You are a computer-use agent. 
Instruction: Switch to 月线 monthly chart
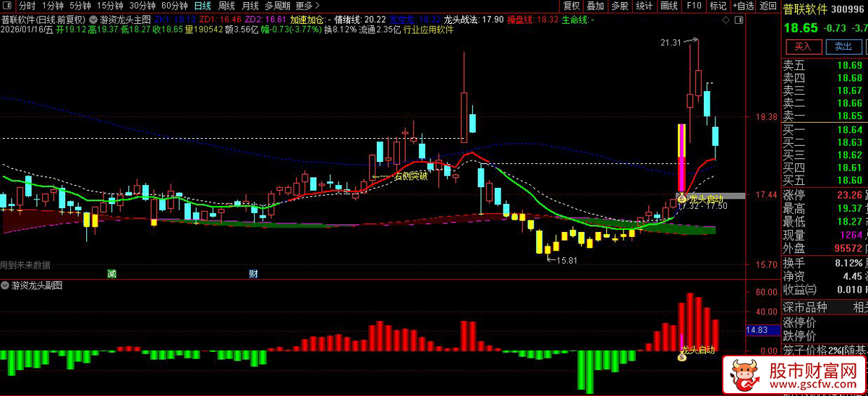tap(250, 6)
